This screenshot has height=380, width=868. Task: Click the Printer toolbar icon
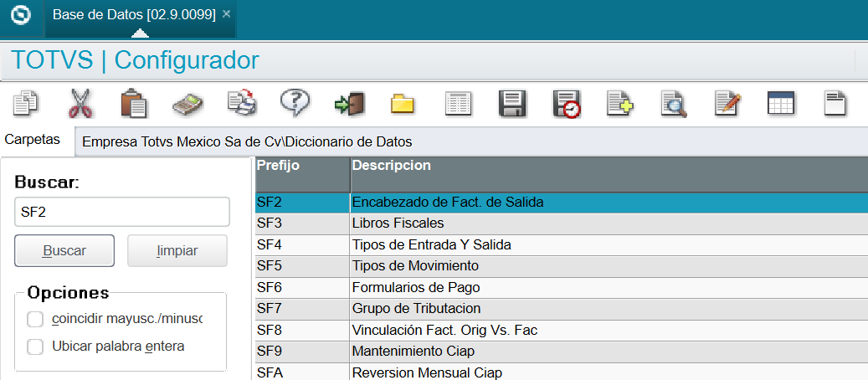242,103
